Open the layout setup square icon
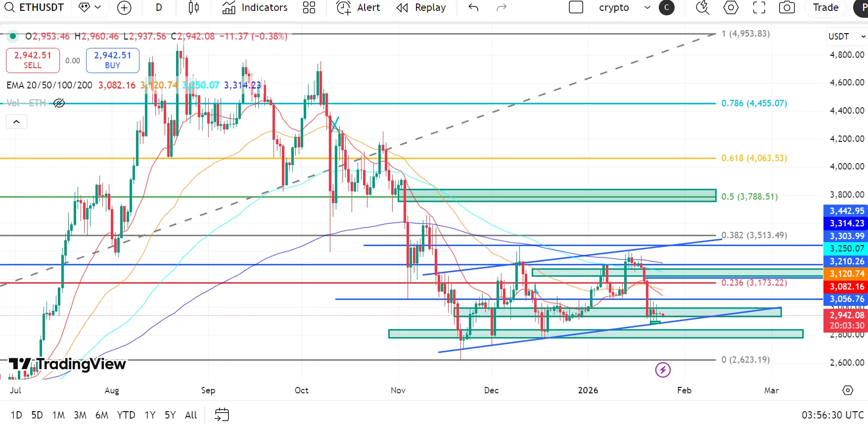 pyautogui.click(x=576, y=7)
